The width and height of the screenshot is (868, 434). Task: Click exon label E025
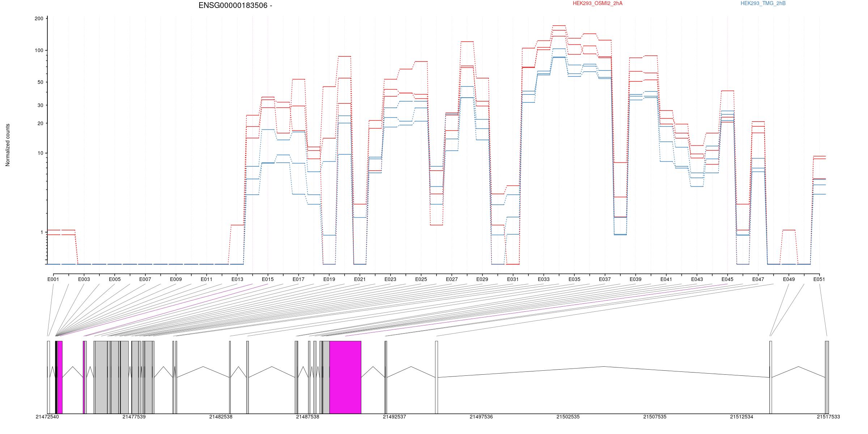(x=421, y=279)
